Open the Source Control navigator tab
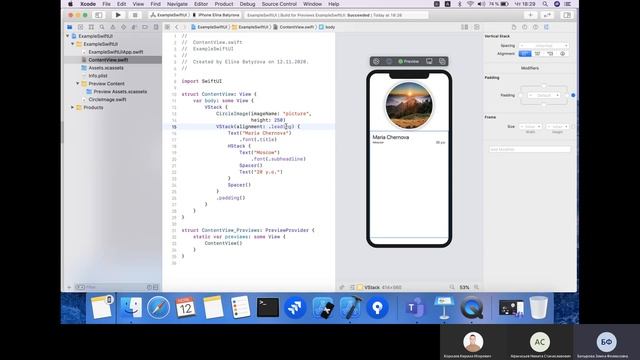The width and height of the screenshot is (640, 360). click(x=80, y=27)
